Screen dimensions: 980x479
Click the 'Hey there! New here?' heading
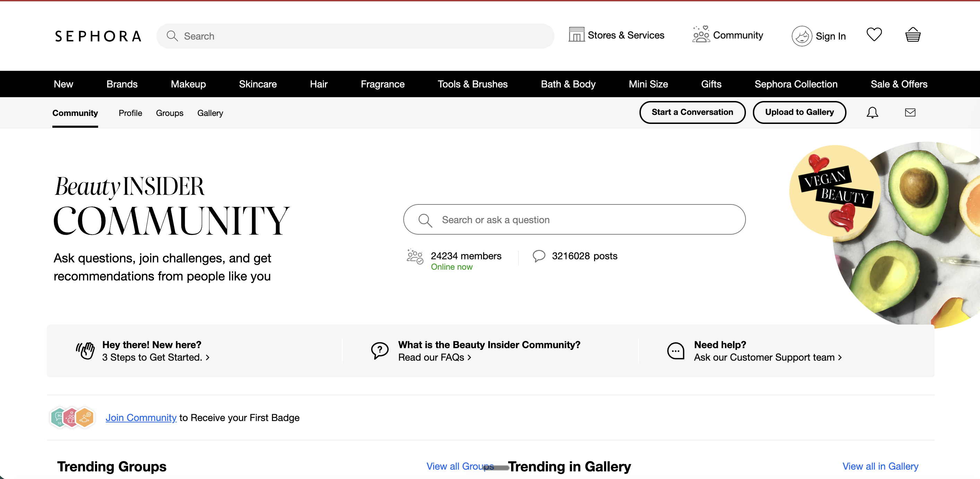152,345
